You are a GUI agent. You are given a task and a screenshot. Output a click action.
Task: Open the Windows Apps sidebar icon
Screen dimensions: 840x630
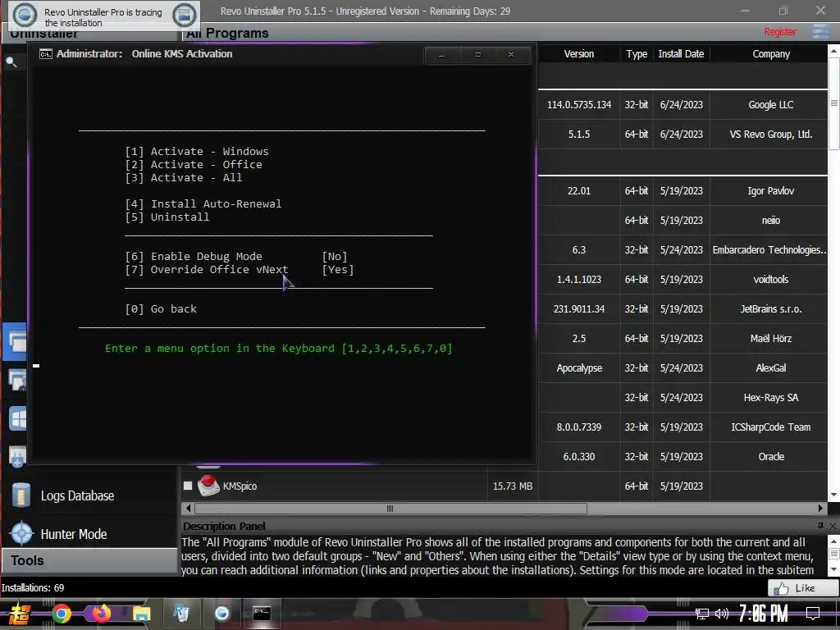[x=18, y=418]
